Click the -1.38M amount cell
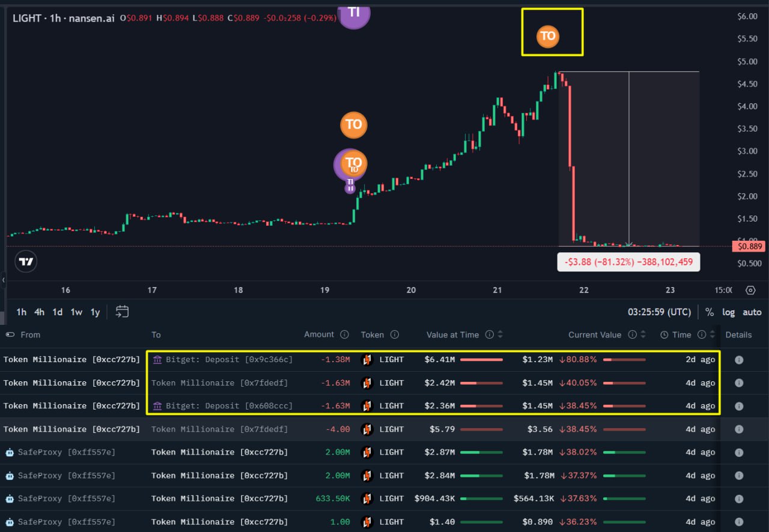Screen dimensions: 769x532 [335, 360]
